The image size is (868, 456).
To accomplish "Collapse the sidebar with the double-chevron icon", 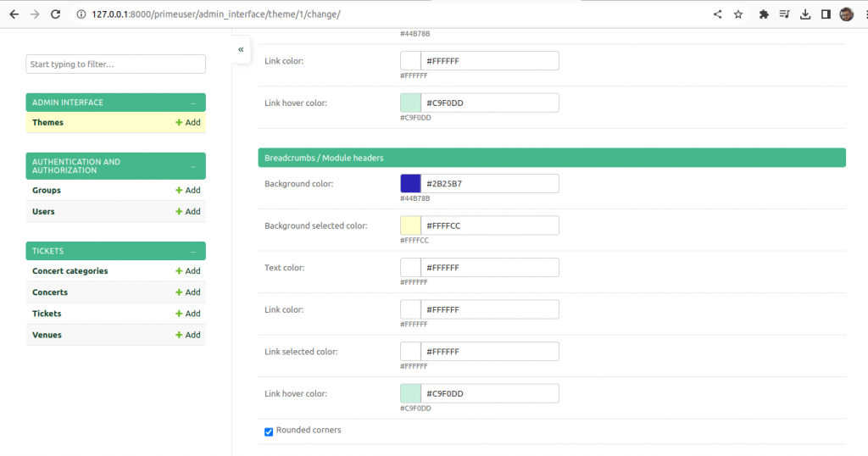I will point(241,49).
